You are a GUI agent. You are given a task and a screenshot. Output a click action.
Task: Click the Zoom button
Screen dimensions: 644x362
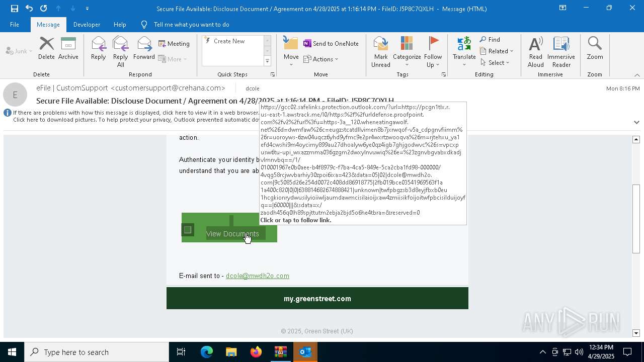tap(595, 48)
